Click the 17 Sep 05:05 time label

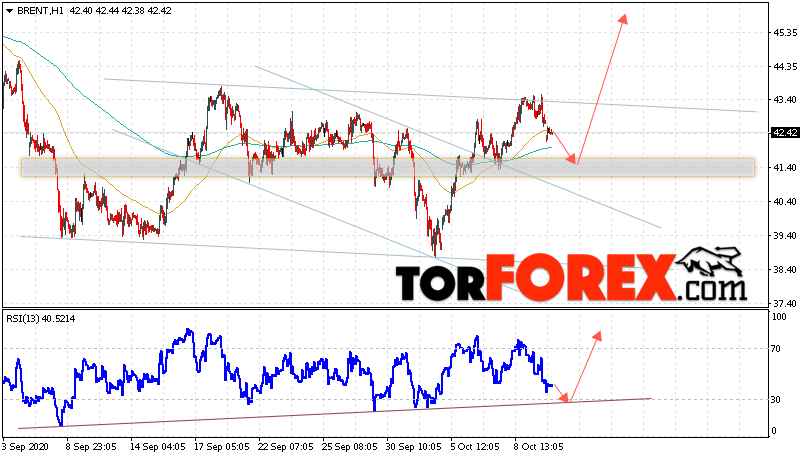222,447
